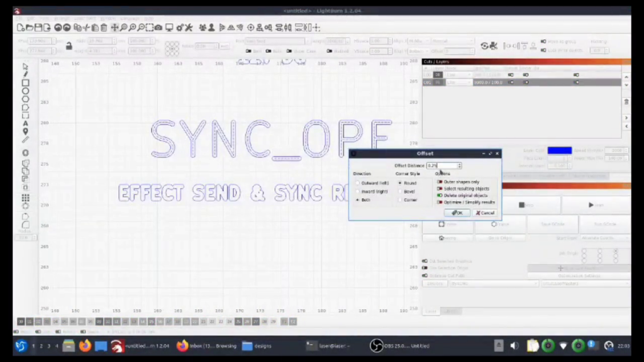Toggle Output switch for layer C01
Image resolution: width=644 pixels, height=362 pixels.
(x=511, y=82)
